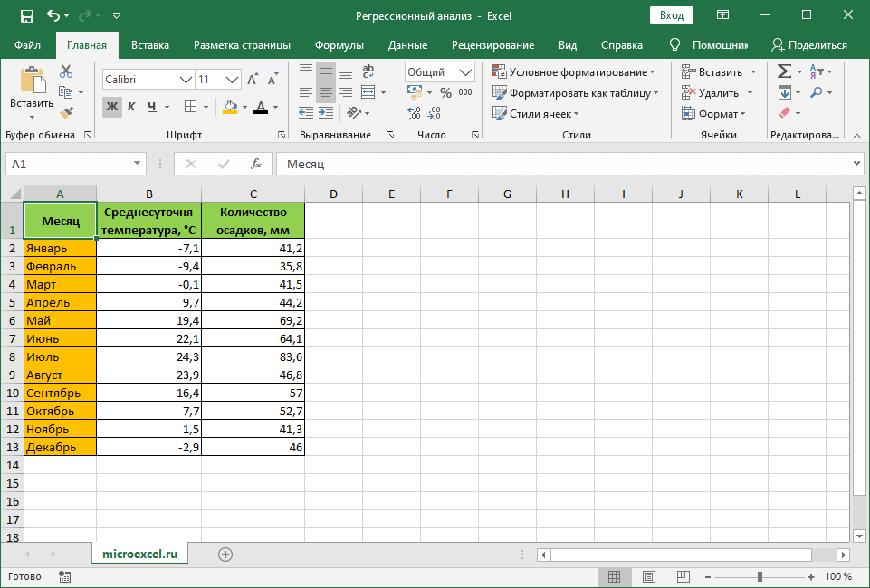Open the Формулы ribbon tab
Screen dimensions: 870x588
339,45
